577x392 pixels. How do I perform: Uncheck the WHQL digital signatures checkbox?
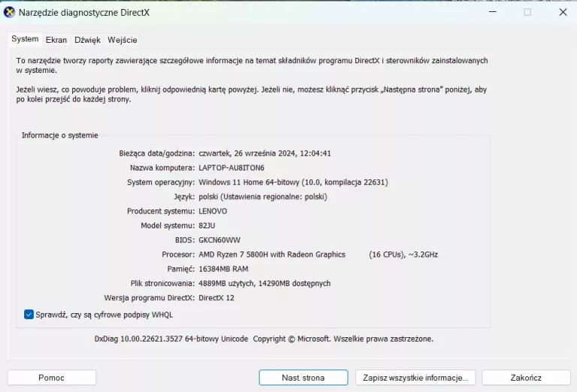click(x=29, y=315)
